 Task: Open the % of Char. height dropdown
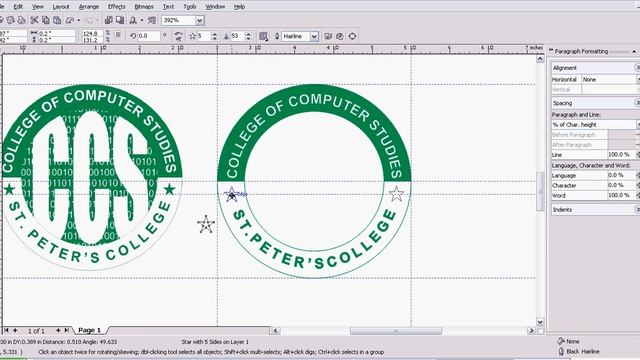tap(638, 124)
